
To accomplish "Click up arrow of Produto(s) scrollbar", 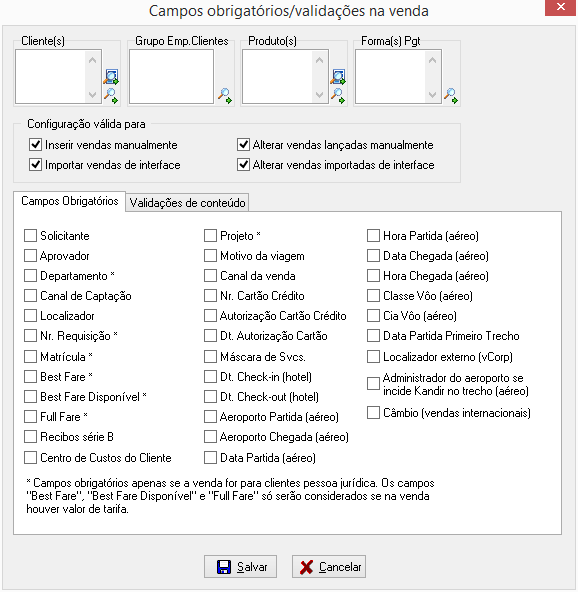I will coord(319,60).
